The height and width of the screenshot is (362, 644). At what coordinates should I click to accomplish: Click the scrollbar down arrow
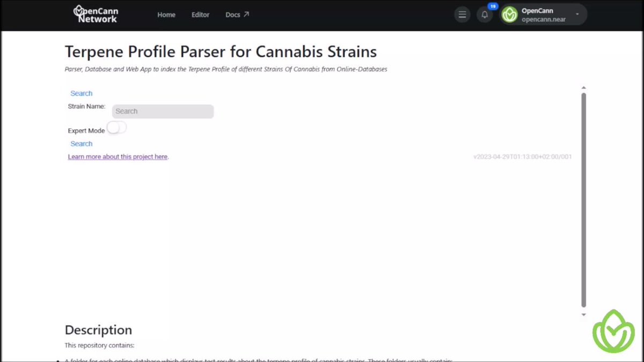[584, 315]
